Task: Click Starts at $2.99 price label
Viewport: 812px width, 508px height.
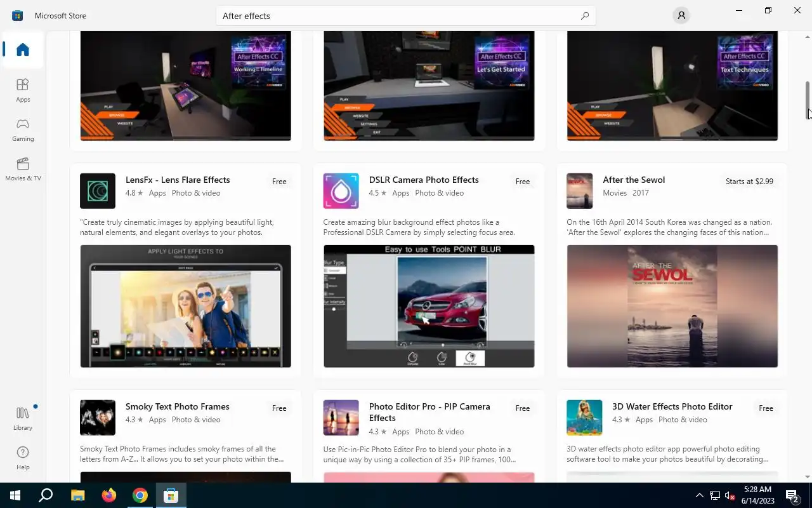Action: click(x=749, y=182)
